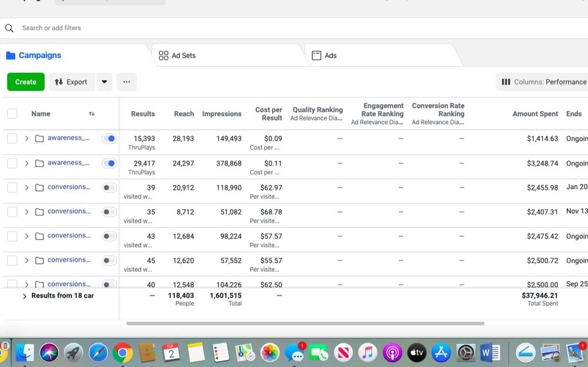The height and width of the screenshot is (367, 588).
Task: Turn off the first awareness campaign toggle
Action: click(x=109, y=138)
